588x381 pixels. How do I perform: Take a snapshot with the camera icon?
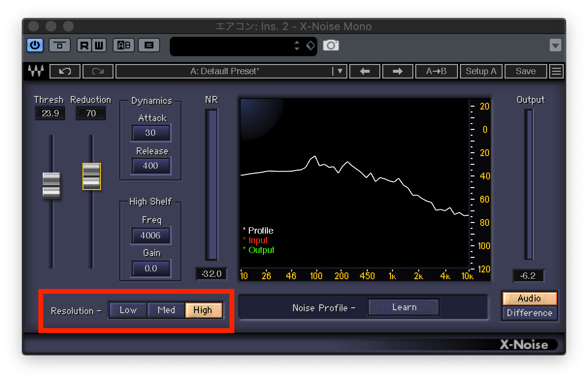point(331,45)
